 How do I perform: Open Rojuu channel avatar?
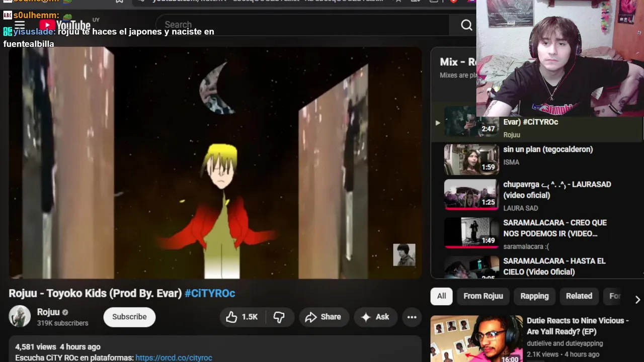[20, 316]
